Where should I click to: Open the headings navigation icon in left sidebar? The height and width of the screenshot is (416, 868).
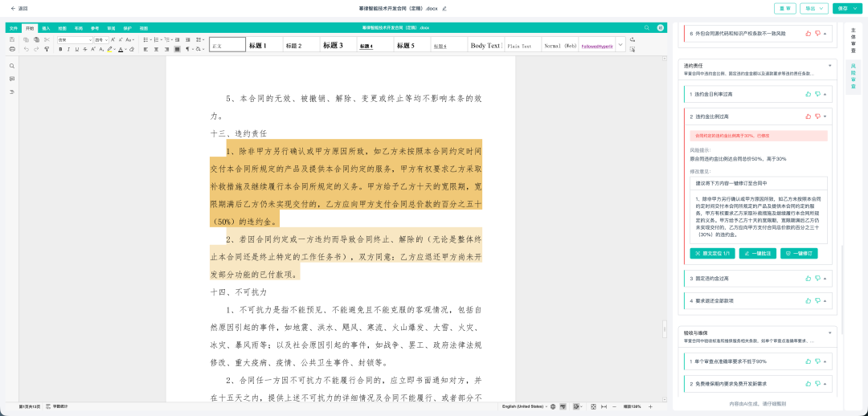coord(12,92)
